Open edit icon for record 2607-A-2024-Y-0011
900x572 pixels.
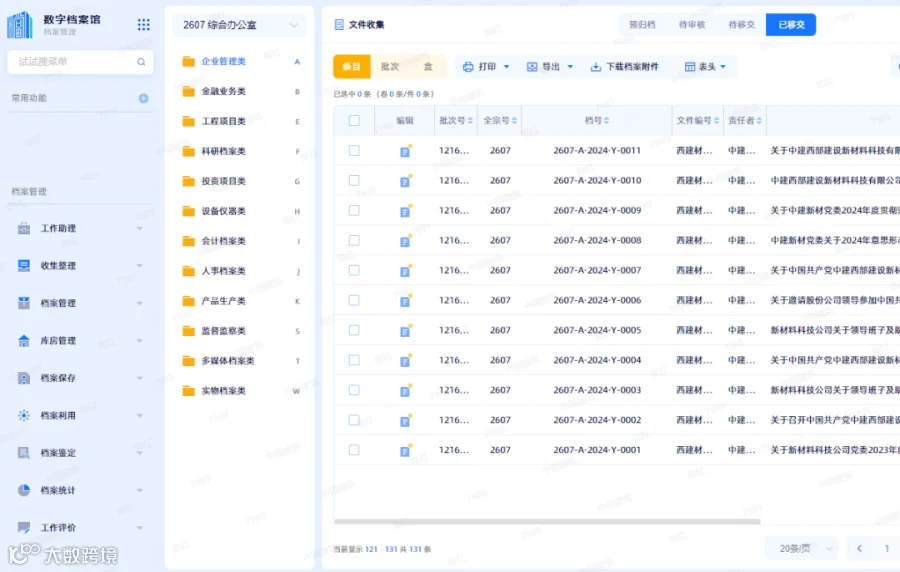click(405, 151)
